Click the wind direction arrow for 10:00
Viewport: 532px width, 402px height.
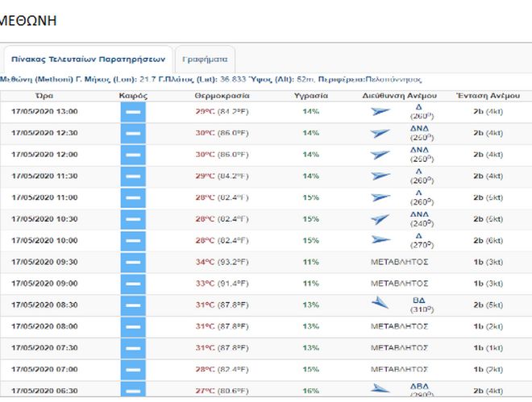click(x=380, y=240)
